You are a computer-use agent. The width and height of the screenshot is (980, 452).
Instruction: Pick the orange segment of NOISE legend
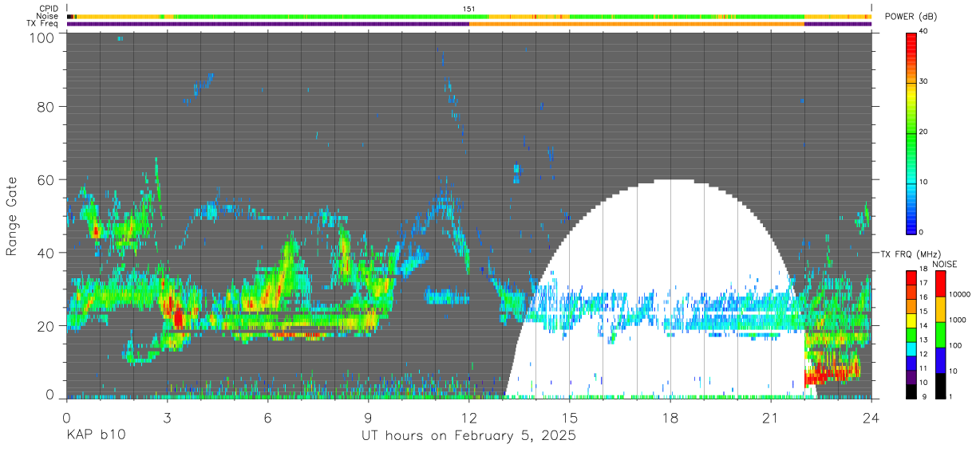941,309
